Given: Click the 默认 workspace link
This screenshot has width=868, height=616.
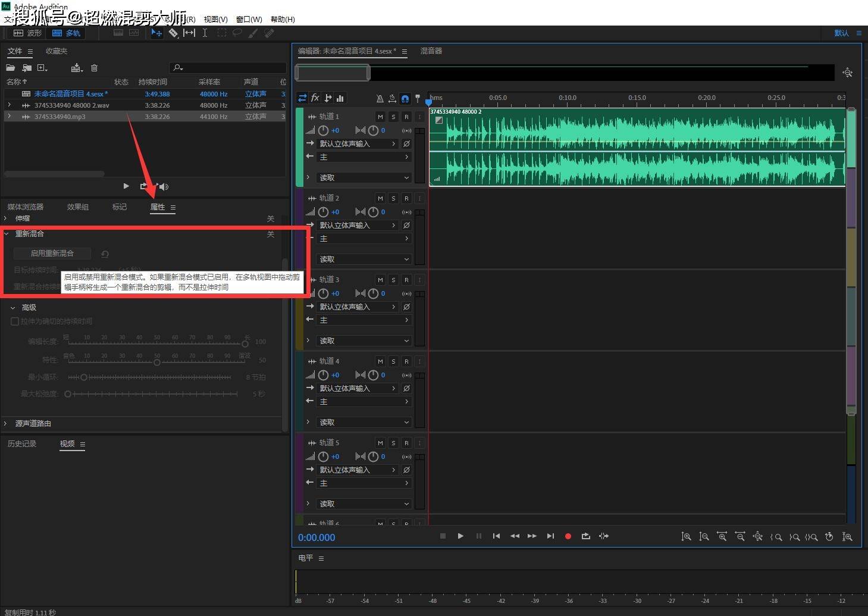Looking at the screenshot, I should (841, 33).
